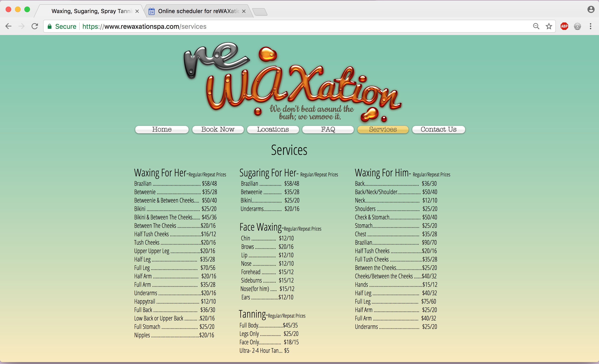Click the Brazilian $90/70 row for him
Viewport: 599px width, 364px height.
[x=396, y=243]
